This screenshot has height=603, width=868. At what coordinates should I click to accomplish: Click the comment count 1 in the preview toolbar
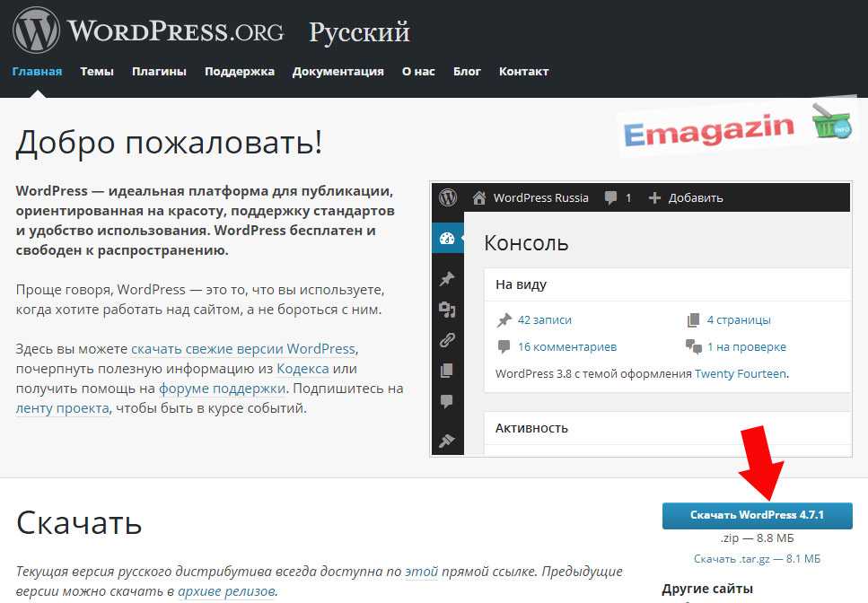628,197
